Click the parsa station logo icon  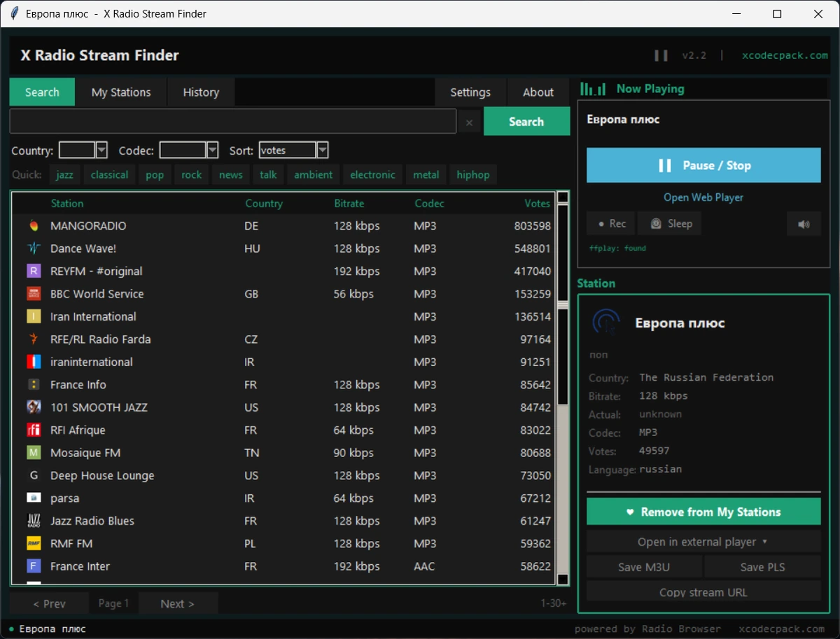[x=34, y=498]
